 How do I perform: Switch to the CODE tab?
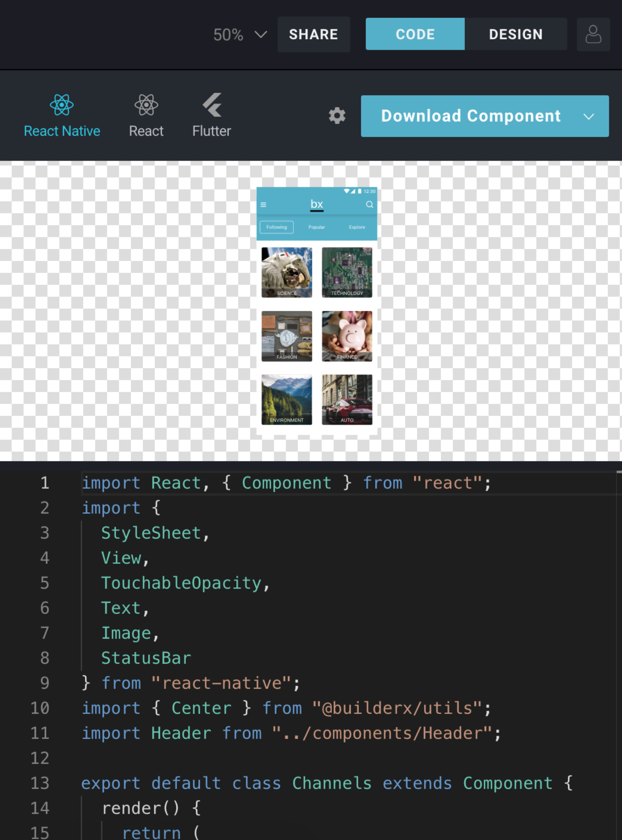click(x=415, y=34)
